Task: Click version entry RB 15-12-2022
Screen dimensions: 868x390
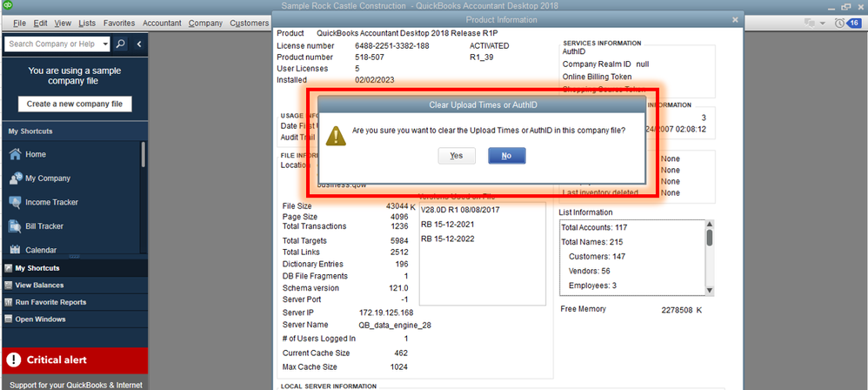Action: click(447, 239)
